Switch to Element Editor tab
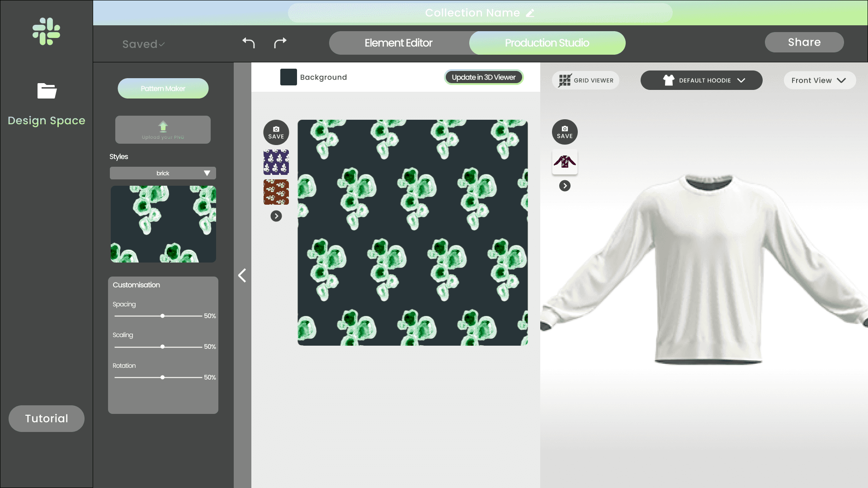 pos(399,43)
